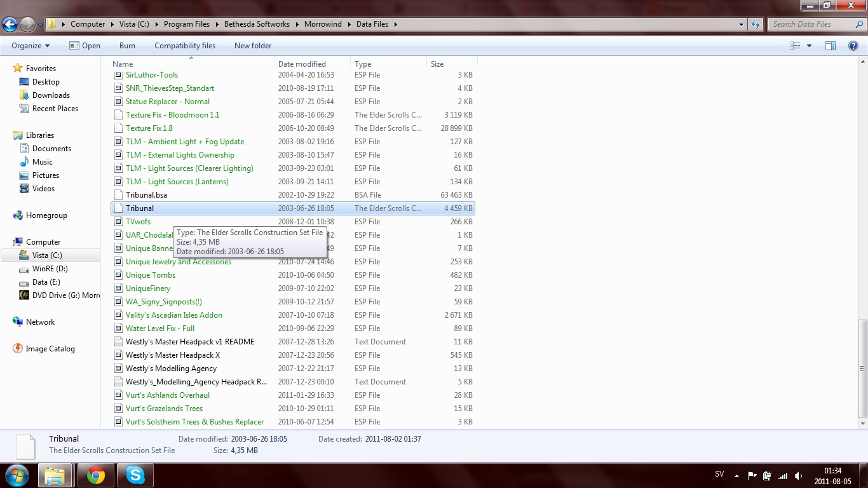Select Westly's Modelling Agency file
868x488 pixels.
[x=171, y=369]
